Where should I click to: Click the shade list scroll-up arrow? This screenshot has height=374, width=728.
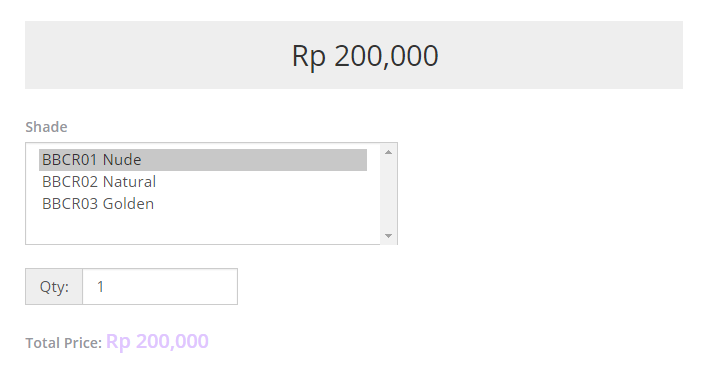coord(388,152)
